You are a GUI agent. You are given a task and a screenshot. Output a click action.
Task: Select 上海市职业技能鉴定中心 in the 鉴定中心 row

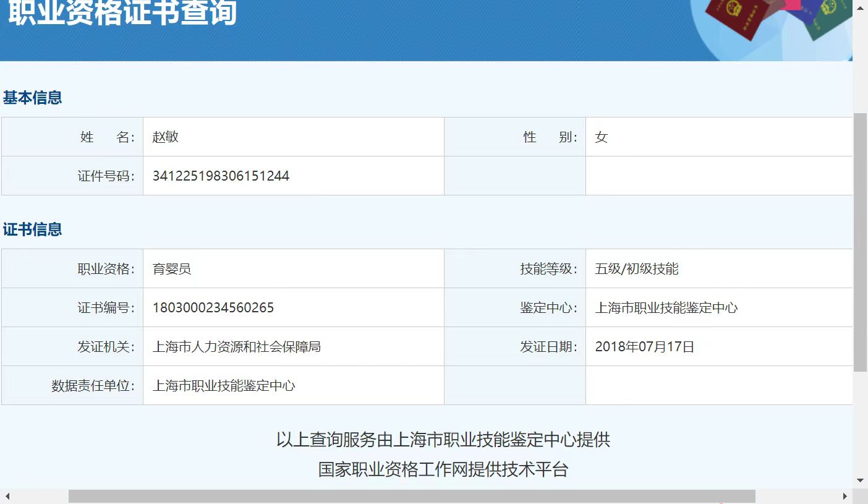[666, 307]
